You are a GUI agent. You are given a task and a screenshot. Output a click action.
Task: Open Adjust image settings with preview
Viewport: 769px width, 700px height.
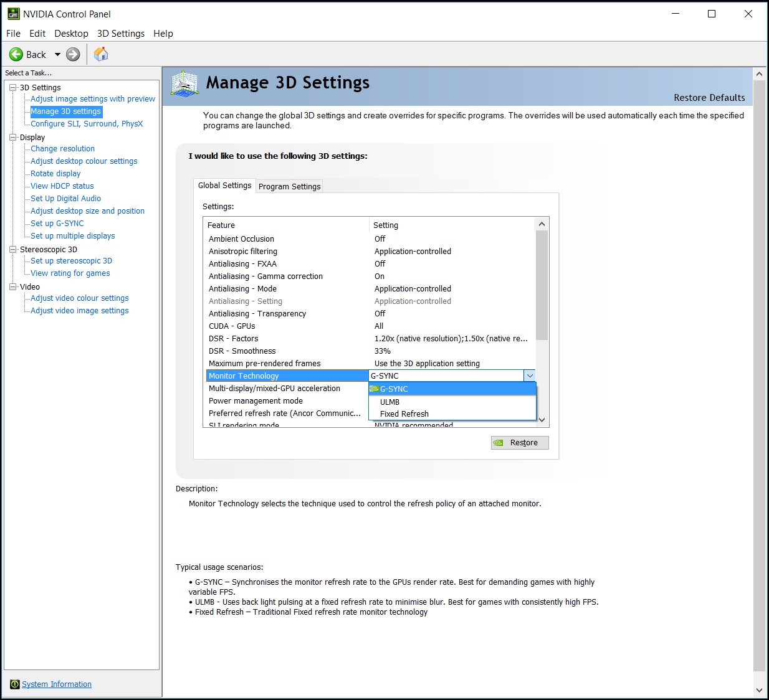point(93,99)
